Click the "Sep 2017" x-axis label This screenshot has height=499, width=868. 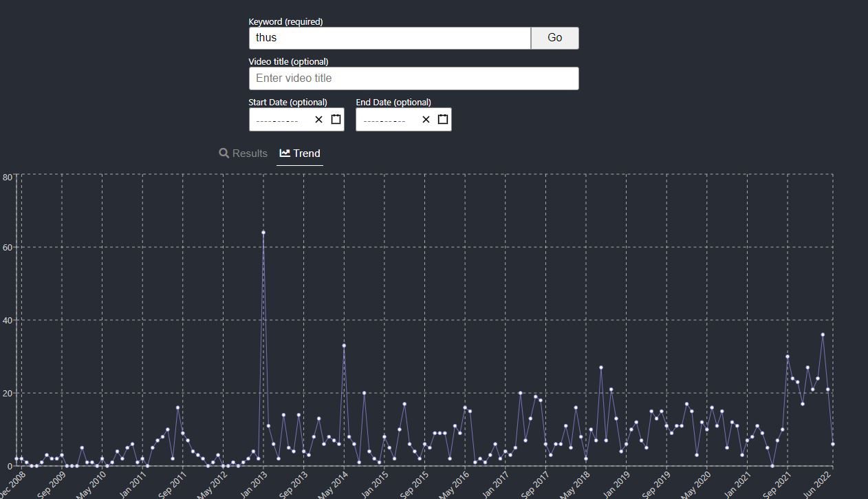pyautogui.click(x=535, y=485)
